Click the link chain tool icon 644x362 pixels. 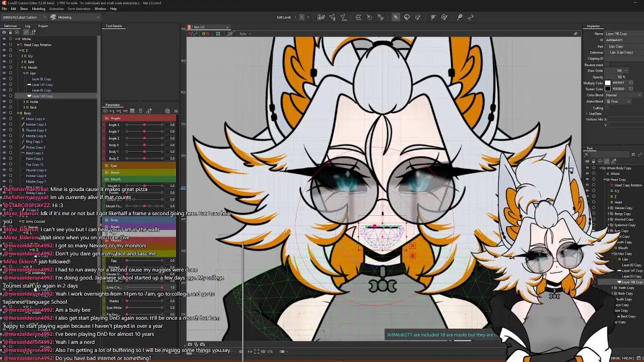[x=471, y=17]
